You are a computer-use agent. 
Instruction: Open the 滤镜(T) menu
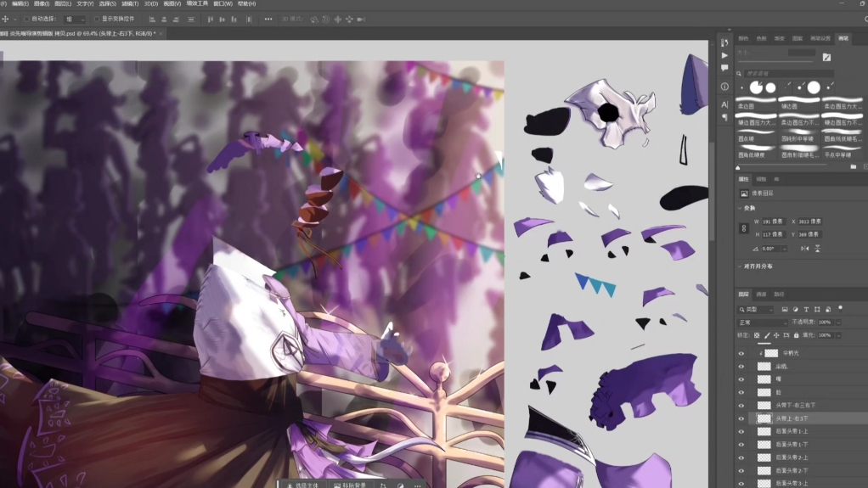[x=130, y=4]
